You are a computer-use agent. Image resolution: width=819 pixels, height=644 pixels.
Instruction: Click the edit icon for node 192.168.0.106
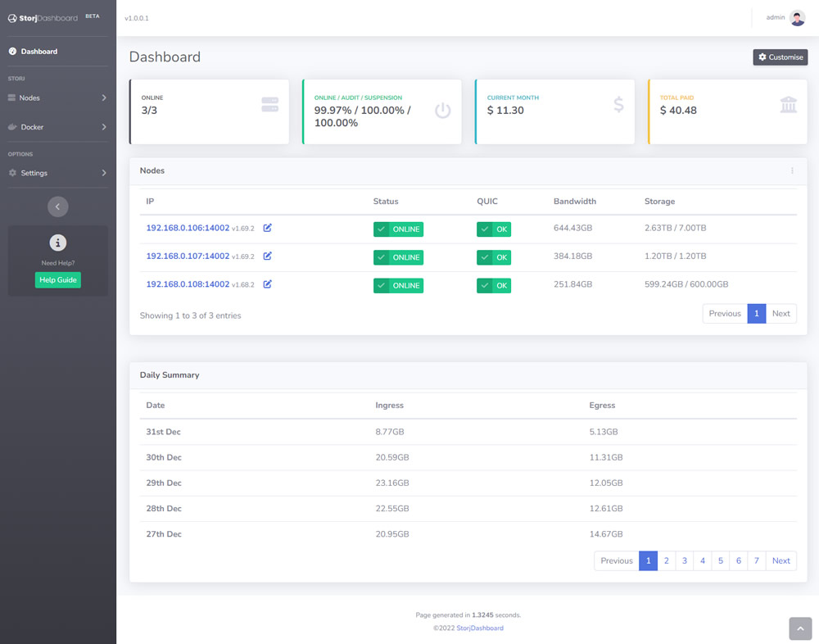tap(268, 228)
